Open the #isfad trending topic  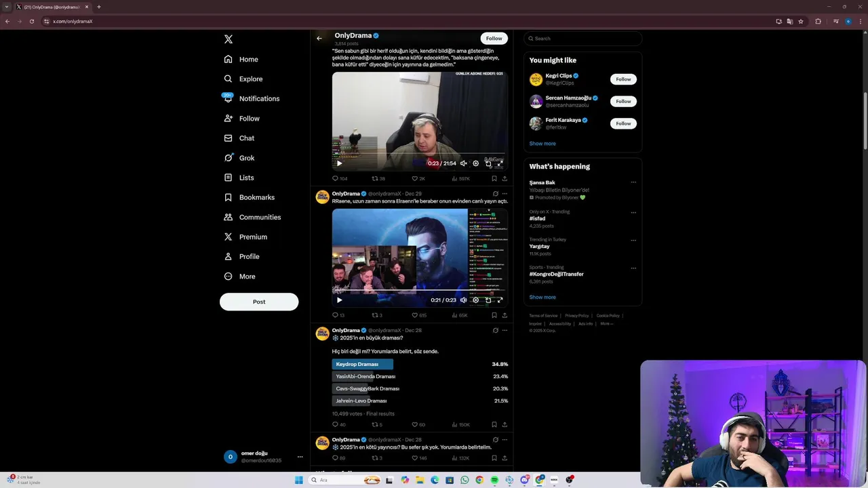click(537, 219)
